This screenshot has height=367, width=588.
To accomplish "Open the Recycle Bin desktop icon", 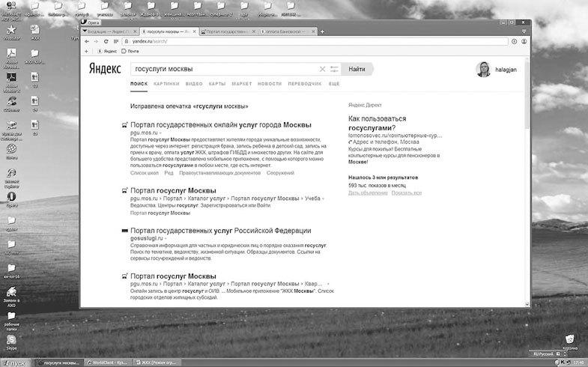I will coord(571,339).
